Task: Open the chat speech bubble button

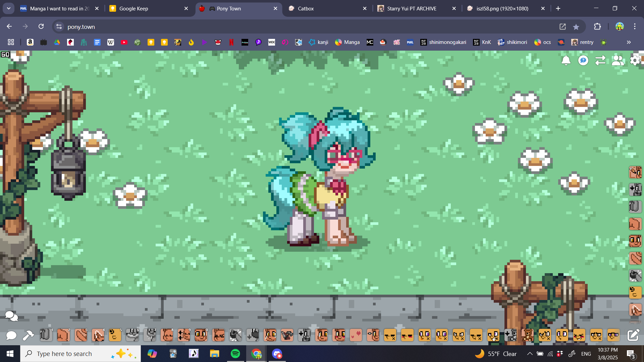Action: (11, 335)
